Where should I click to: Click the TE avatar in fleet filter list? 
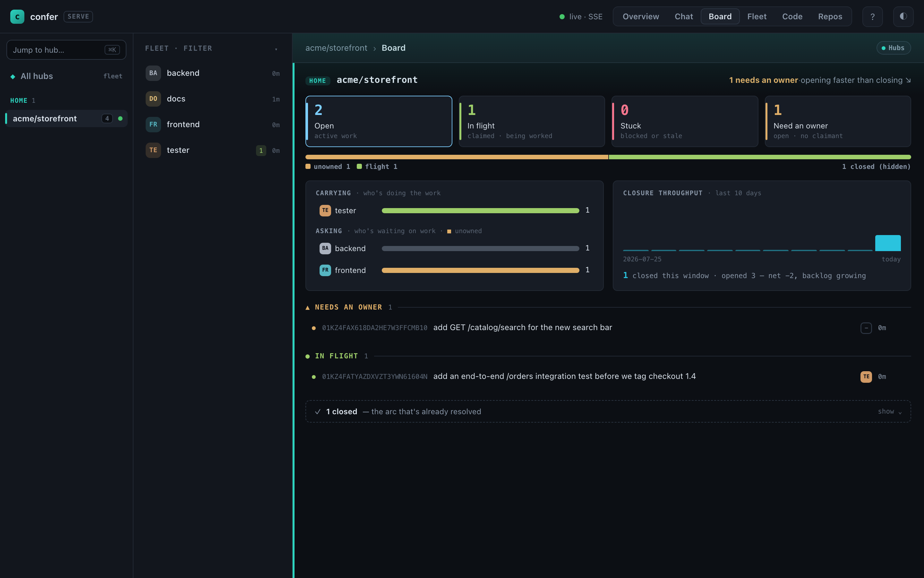[x=153, y=150]
